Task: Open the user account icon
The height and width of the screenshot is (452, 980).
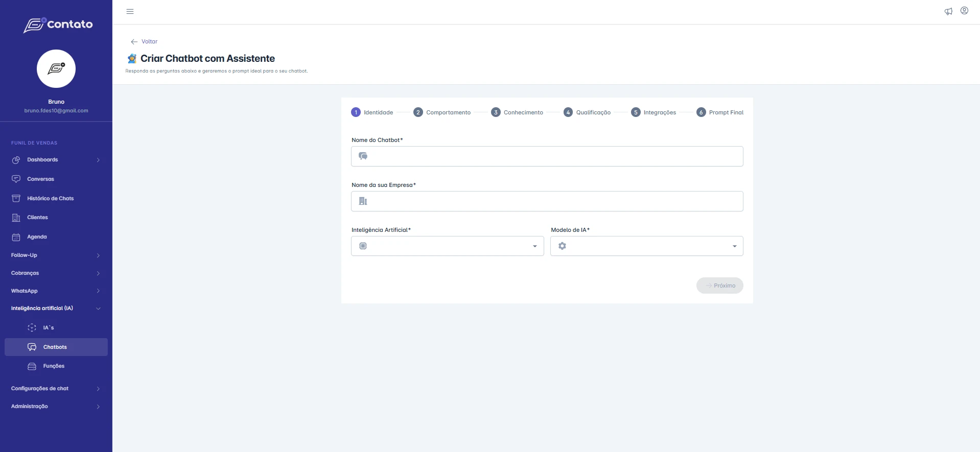Action: click(x=964, y=11)
